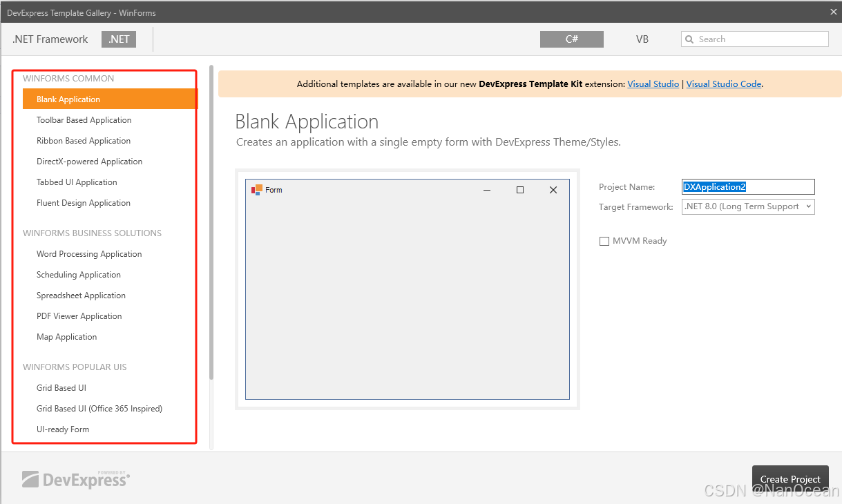Click the Blank Application heading text
Screen dimensions: 842x504
point(307,122)
